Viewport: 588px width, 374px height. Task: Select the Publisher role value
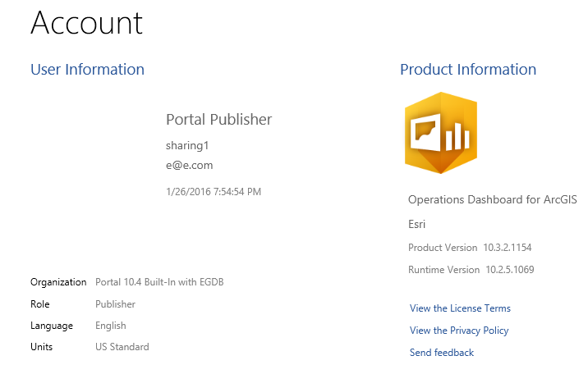coord(115,304)
